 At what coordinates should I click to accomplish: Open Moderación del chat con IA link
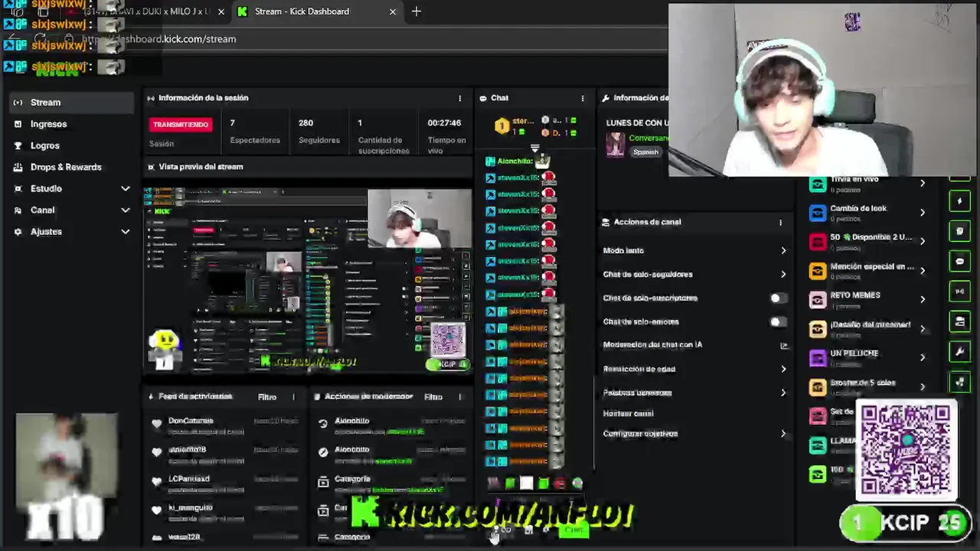pos(695,345)
